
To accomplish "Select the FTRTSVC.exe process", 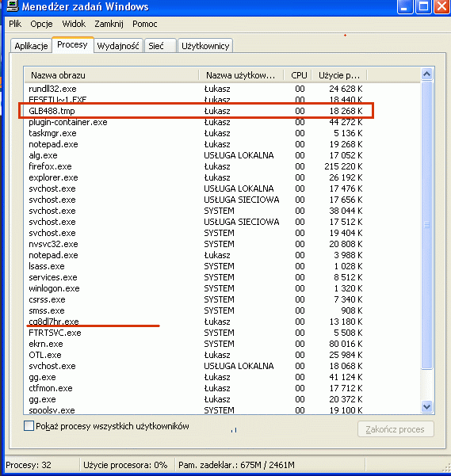I will coord(195,333).
